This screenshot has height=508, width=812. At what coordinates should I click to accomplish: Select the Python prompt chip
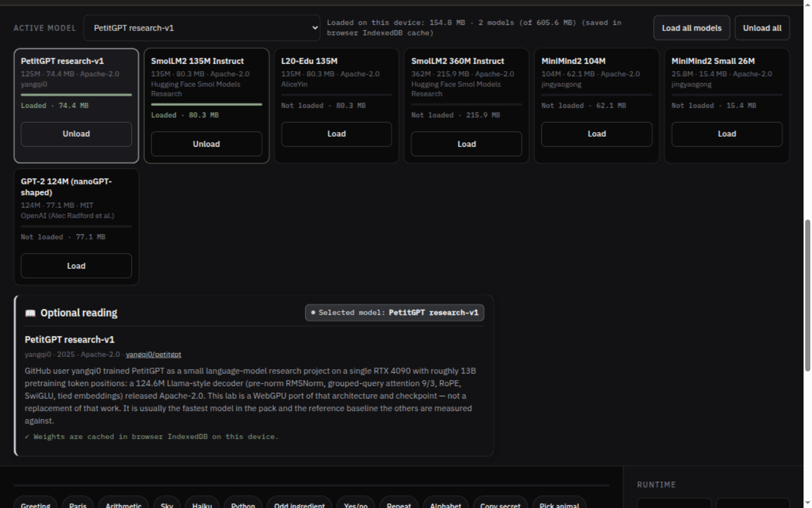tap(243, 504)
